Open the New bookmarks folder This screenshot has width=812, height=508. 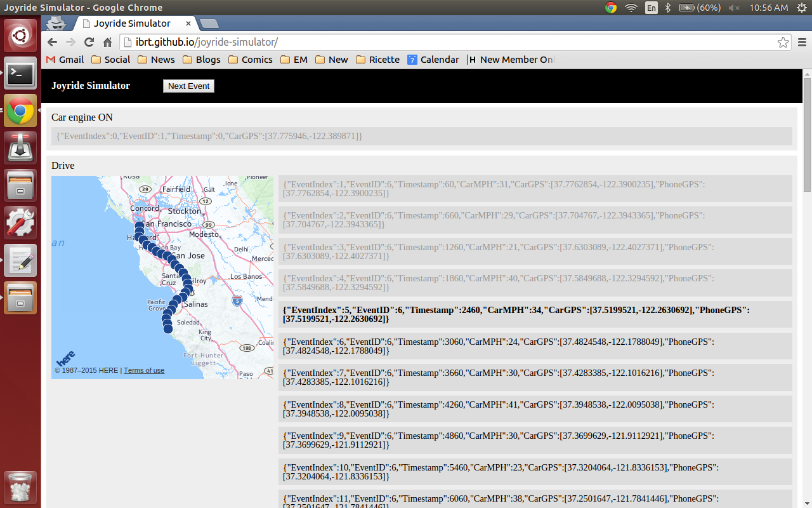tap(332, 60)
